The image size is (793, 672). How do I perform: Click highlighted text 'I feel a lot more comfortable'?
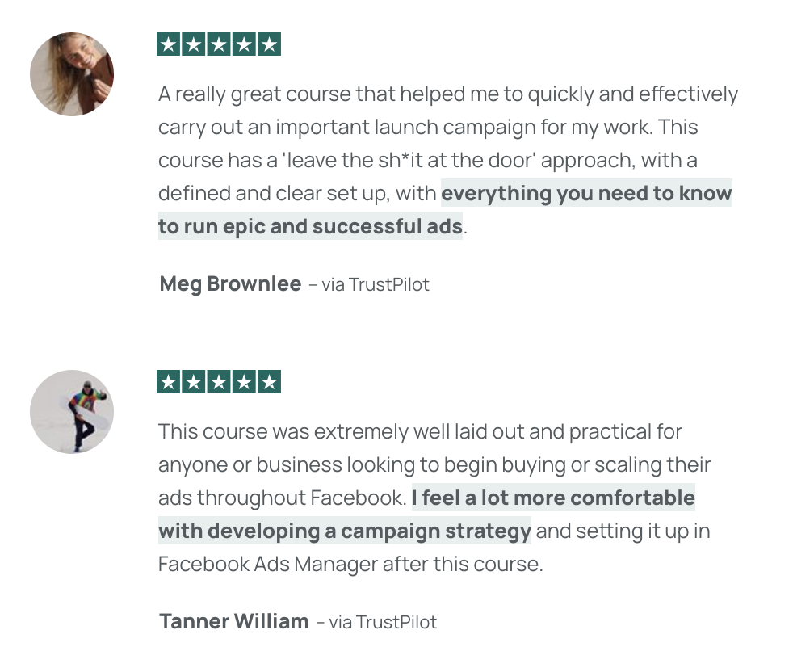pyautogui.click(x=553, y=498)
